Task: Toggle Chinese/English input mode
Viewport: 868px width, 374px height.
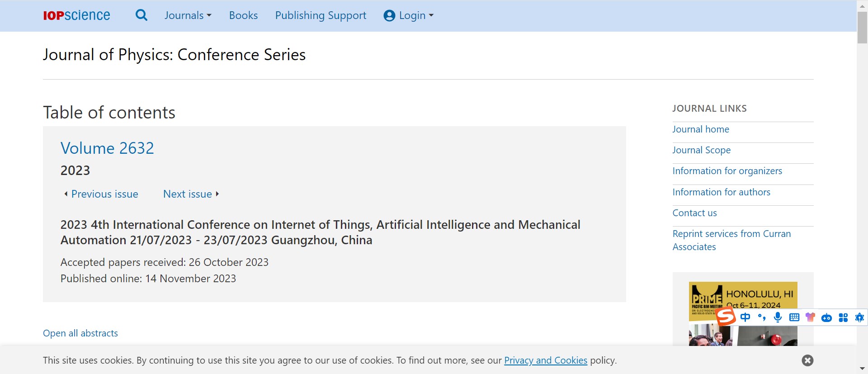Action: (745, 317)
